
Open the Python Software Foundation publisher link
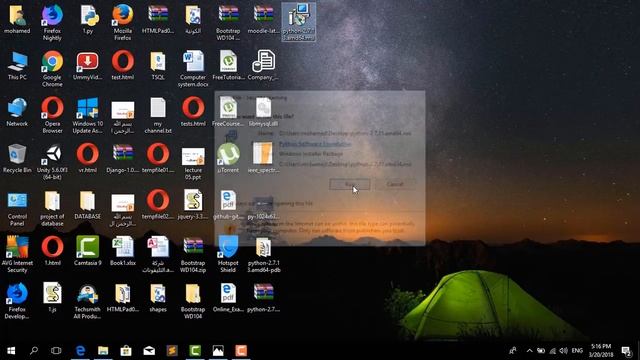[315, 144]
